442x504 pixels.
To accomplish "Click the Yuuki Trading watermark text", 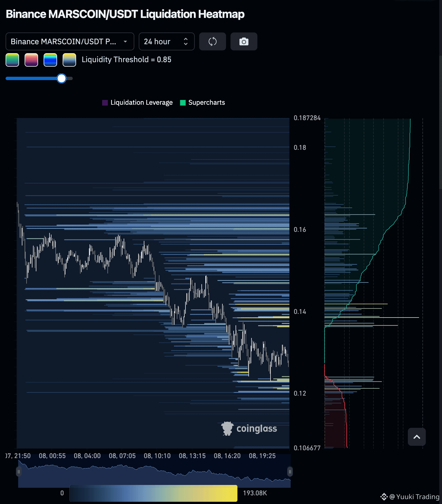I will tap(415, 497).
